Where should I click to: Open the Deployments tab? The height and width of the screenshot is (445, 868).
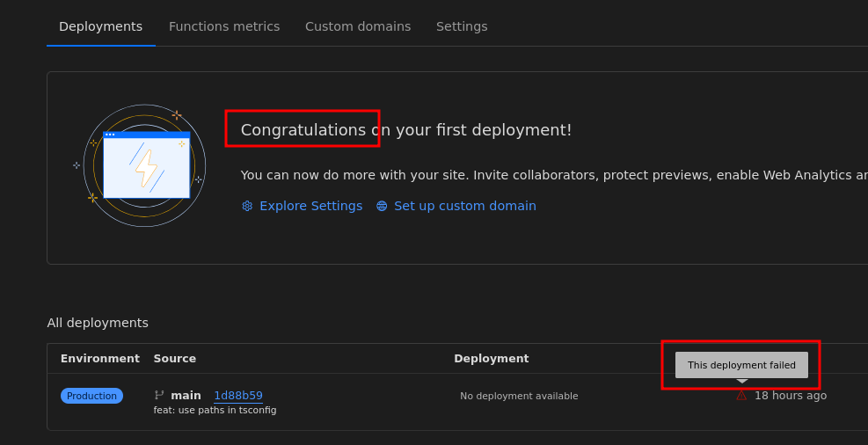(100, 26)
